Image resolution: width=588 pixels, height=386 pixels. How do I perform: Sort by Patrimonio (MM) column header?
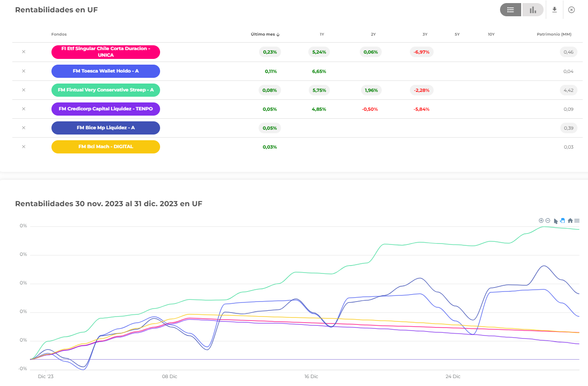click(554, 34)
